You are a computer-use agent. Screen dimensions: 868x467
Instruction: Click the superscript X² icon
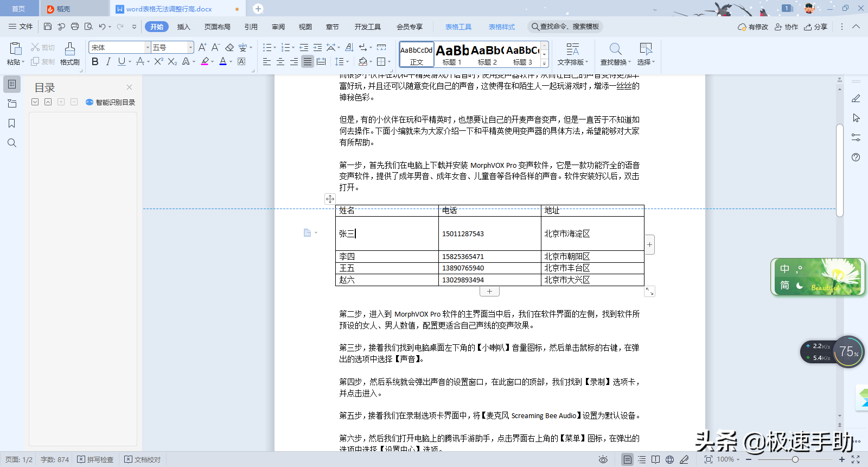(x=158, y=62)
